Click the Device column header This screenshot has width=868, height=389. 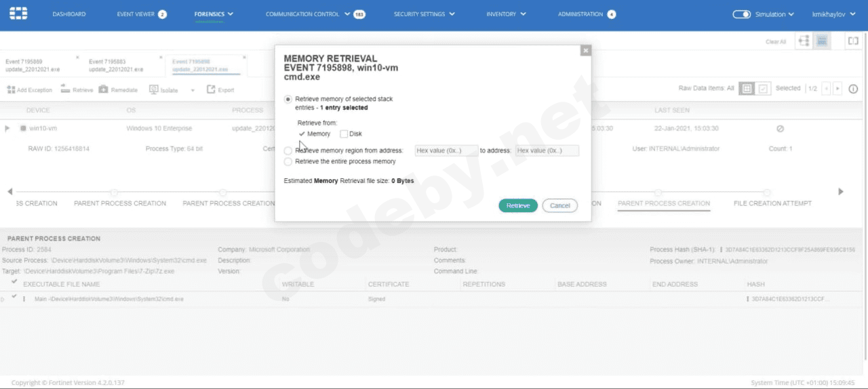pos(38,110)
